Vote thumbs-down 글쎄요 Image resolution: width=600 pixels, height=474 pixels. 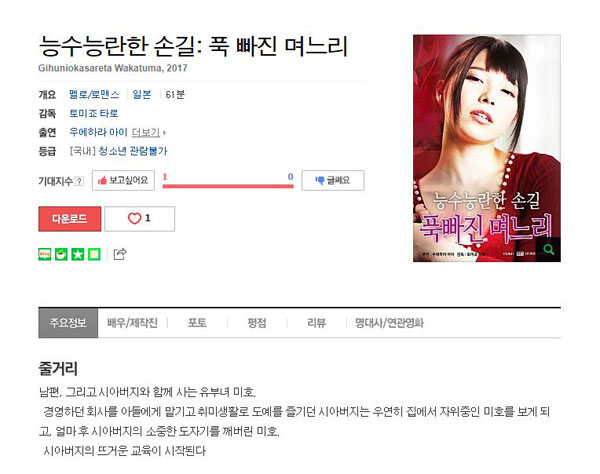(333, 180)
